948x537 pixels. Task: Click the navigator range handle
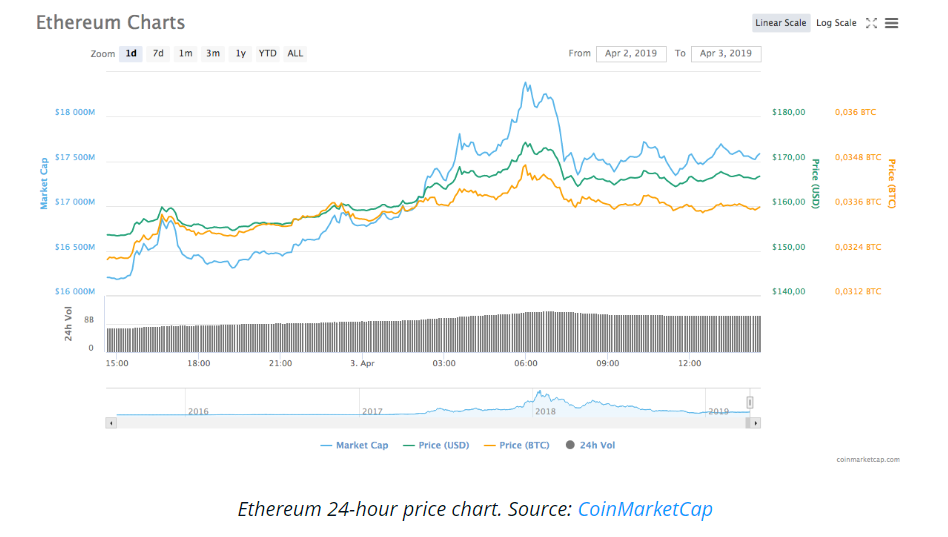pos(750,402)
